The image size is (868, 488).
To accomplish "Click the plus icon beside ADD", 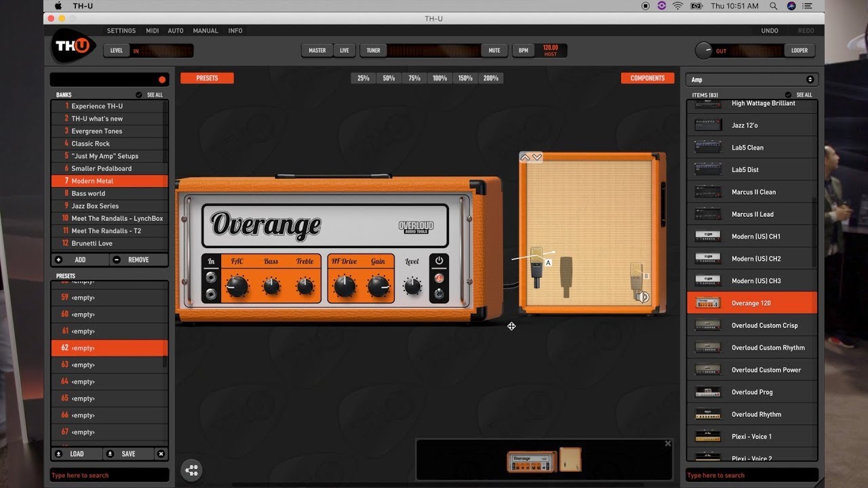I will [x=58, y=260].
